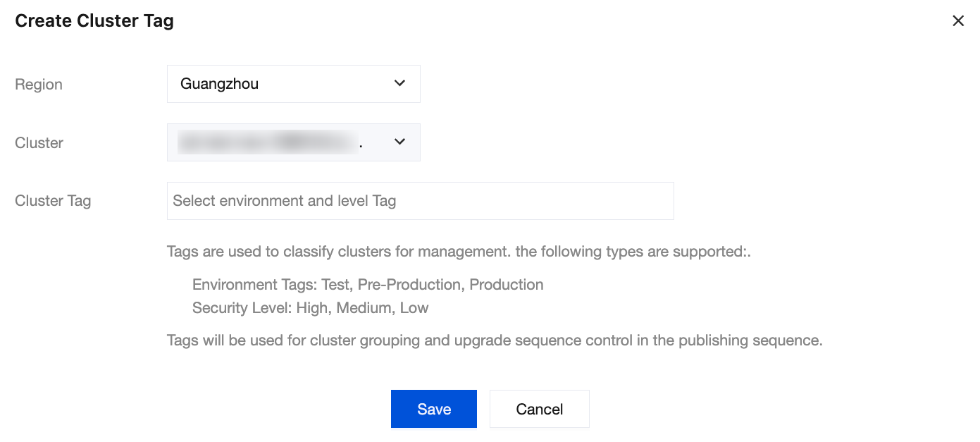This screenshot has height=442, width=980.
Task: Click the Cluster Tag field label
Action: (53, 201)
